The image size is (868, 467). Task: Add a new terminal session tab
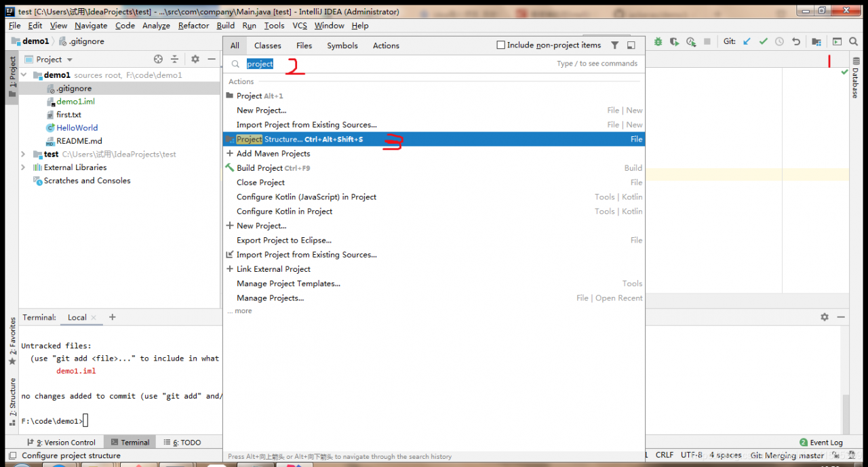tap(113, 317)
